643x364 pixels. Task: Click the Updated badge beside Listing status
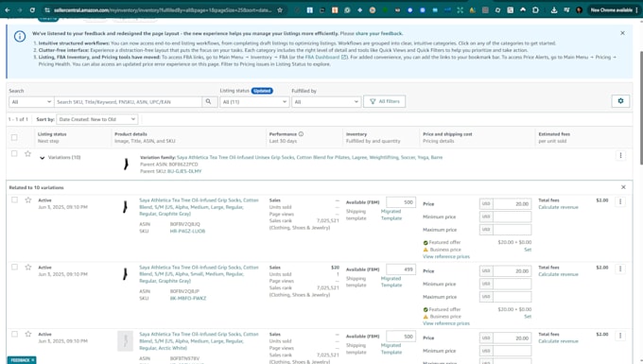(262, 91)
